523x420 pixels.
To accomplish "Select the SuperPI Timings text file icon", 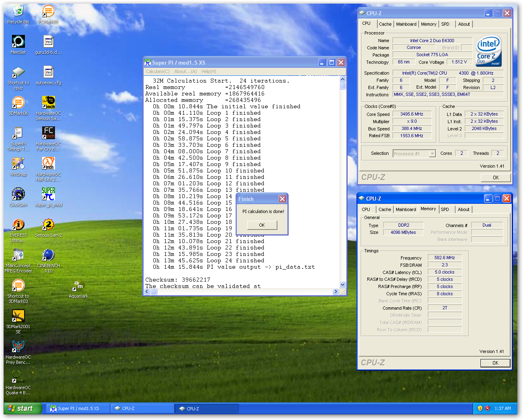I will click(x=18, y=139).
